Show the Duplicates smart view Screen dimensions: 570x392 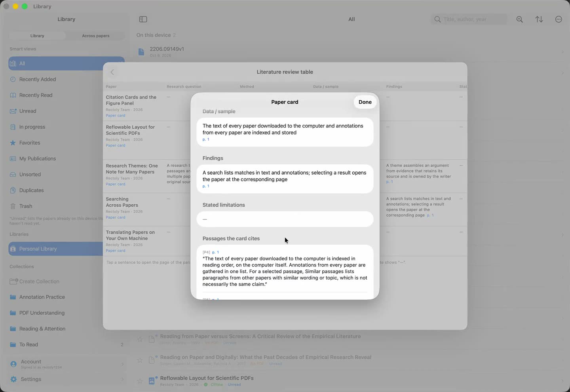pyautogui.click(x=66, y=190)
